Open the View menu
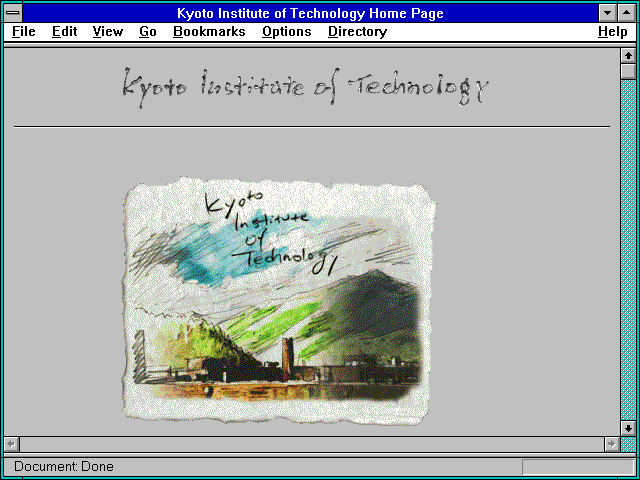Image resolution: width=640 pixels, height=480 pixels. tap(108, 32)
